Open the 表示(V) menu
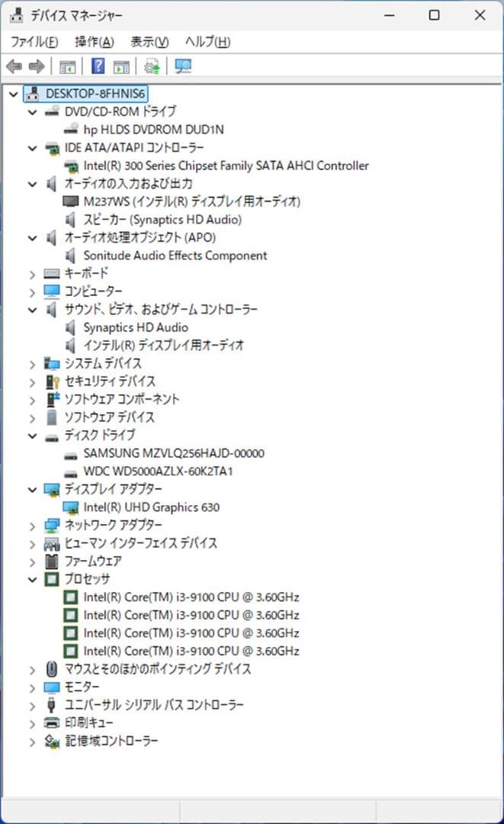This screenshot has width=504, height=824. click(x=149, y=41)
